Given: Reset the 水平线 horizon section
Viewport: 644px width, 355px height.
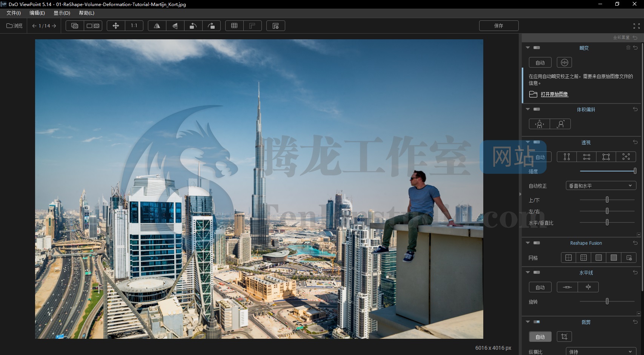Looking at the screenshot, I should coord(635,272).
